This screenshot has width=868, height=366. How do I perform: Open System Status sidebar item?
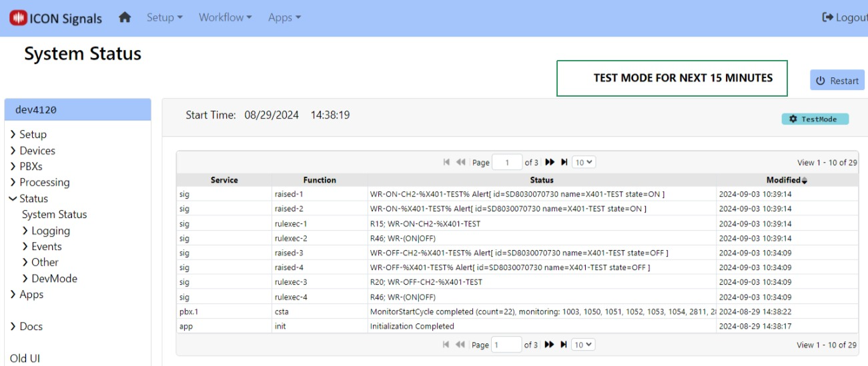[x=54, y=214]
